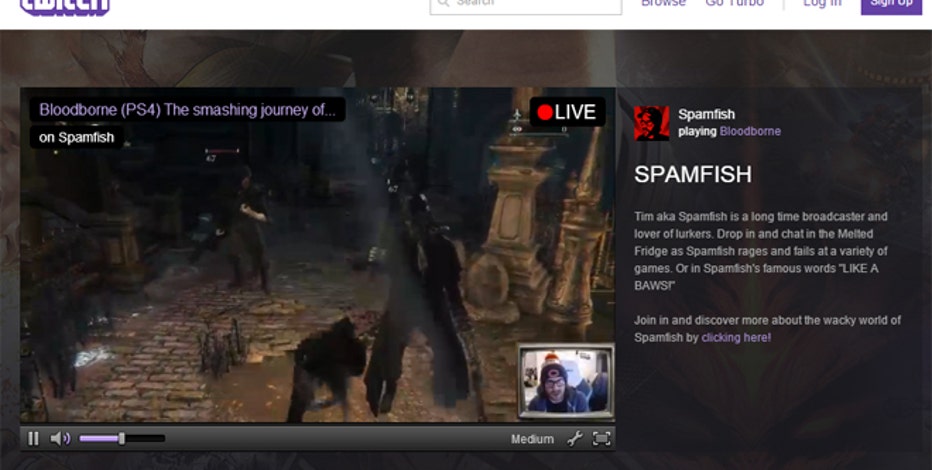The width and height of the screenshot is (932, 470).
Task: Click the webcam overlay in the video
Action: click(x=566, y=381)
